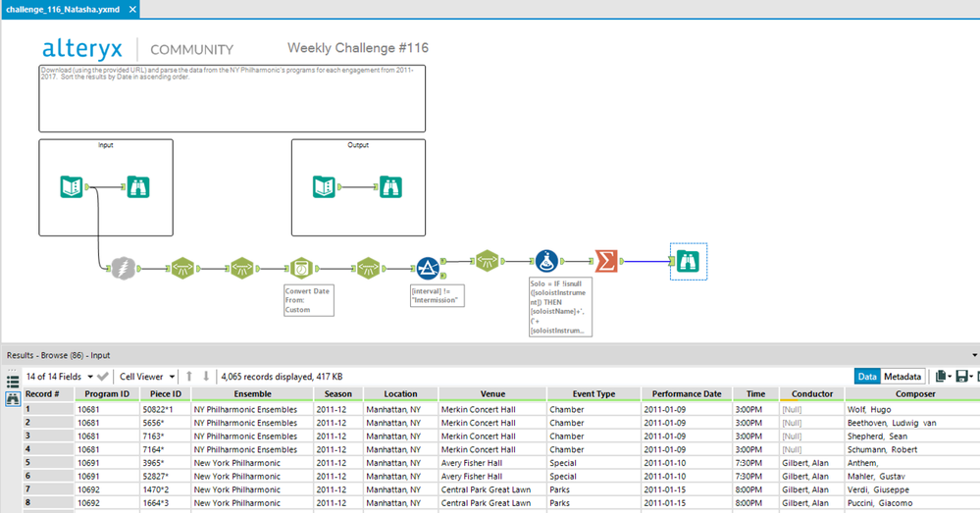Viewport: 980px width, 513px height.
Task: Click the Season column header
Action: tap(338, 393)
